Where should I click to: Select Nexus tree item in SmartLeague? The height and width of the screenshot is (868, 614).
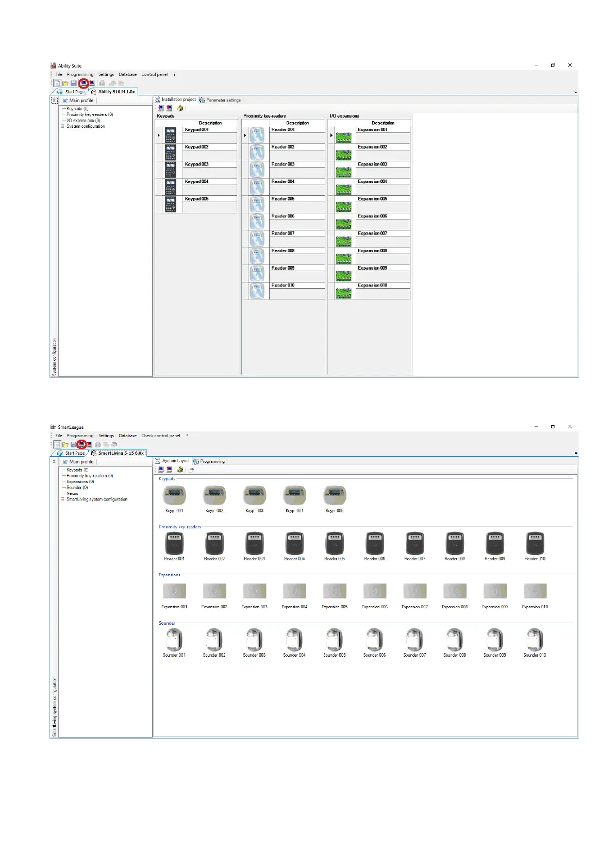click(72, 494)
